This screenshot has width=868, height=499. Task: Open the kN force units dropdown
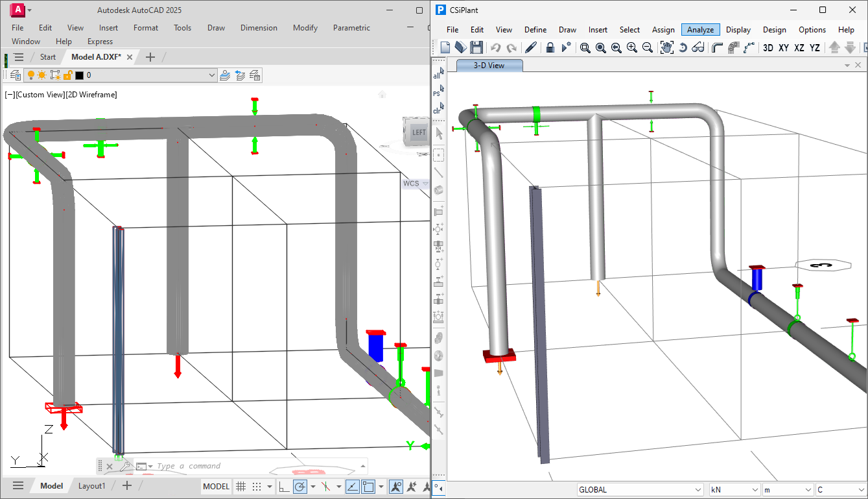[x=755, y=490]
